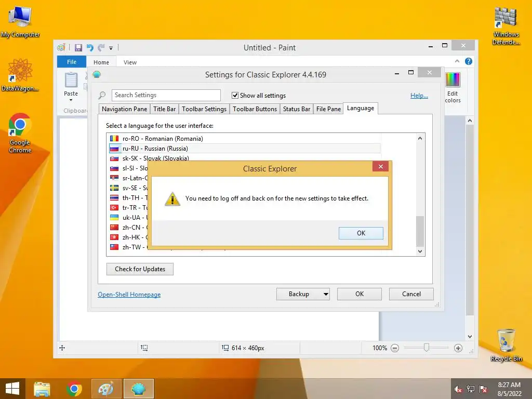Click the Action Center flag in system tray

point(483,389)
